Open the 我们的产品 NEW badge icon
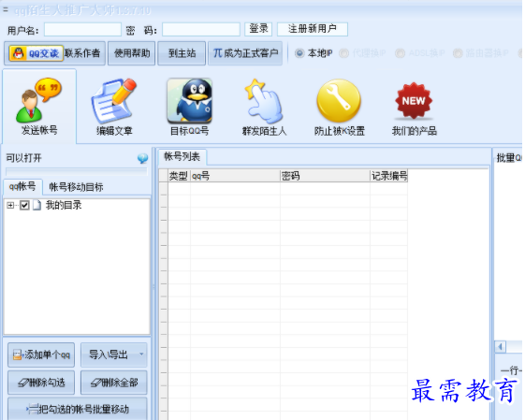 [415, 108]
